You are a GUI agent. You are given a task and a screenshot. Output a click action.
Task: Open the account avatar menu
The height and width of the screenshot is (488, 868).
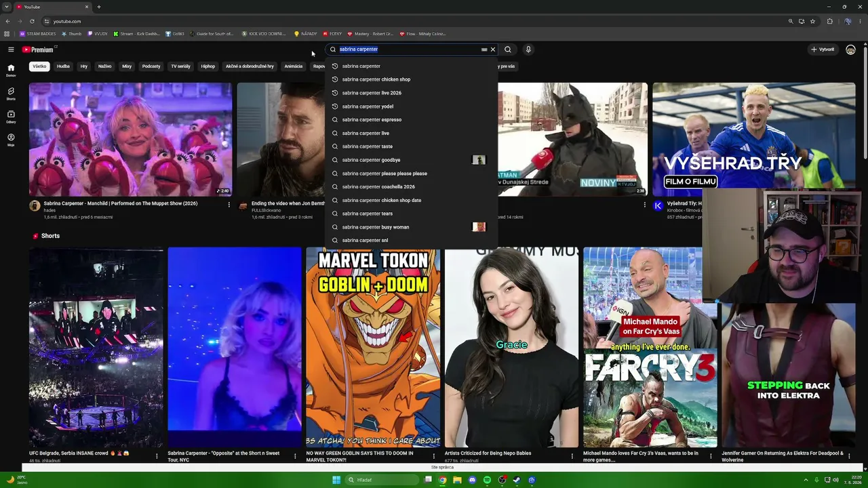coord(850,49)
